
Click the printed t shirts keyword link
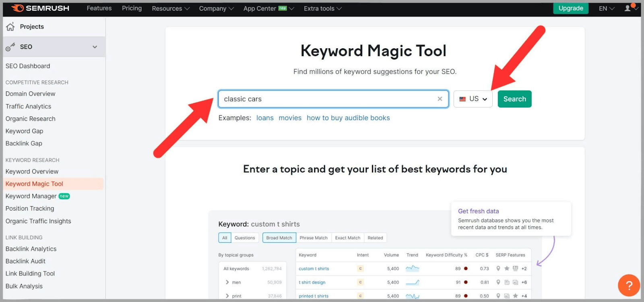click(x=314, y=296)
